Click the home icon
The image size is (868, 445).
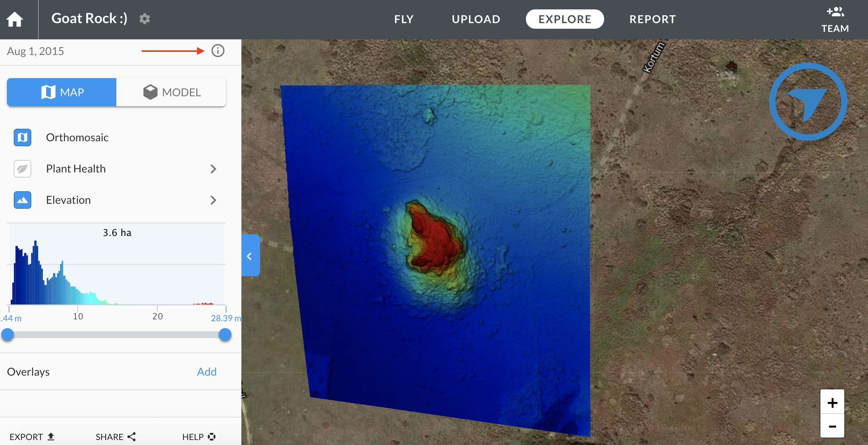15,19
